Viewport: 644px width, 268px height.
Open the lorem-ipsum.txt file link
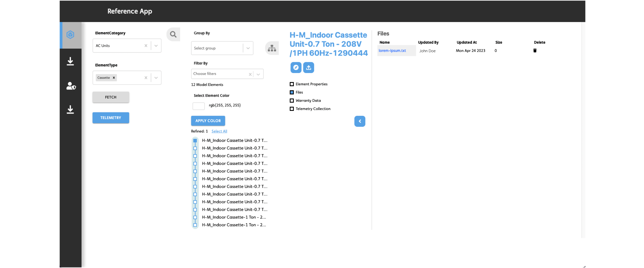pos(392,51)
